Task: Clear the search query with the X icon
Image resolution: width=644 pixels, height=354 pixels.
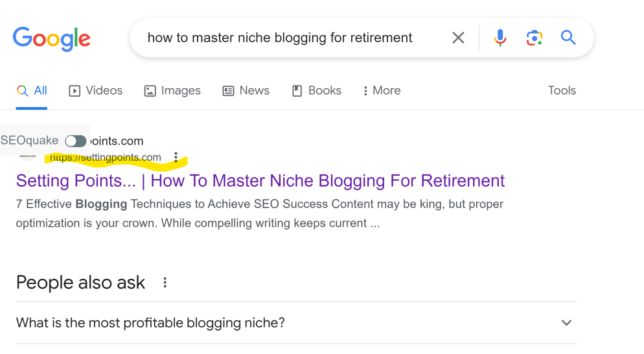Action: [x=458, y=38]
